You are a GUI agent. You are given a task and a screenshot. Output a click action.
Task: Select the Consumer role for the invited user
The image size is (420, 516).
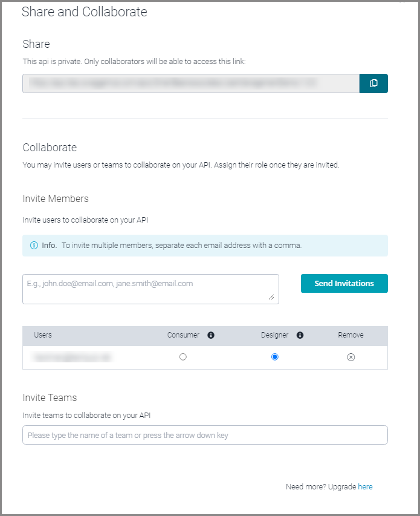pos(183,357)
